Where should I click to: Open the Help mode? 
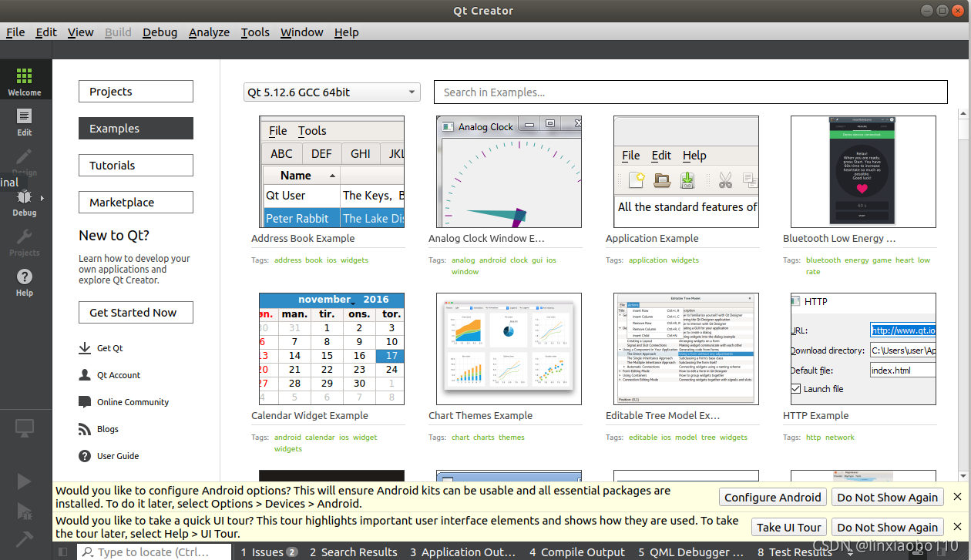click(x=25, y=283)
